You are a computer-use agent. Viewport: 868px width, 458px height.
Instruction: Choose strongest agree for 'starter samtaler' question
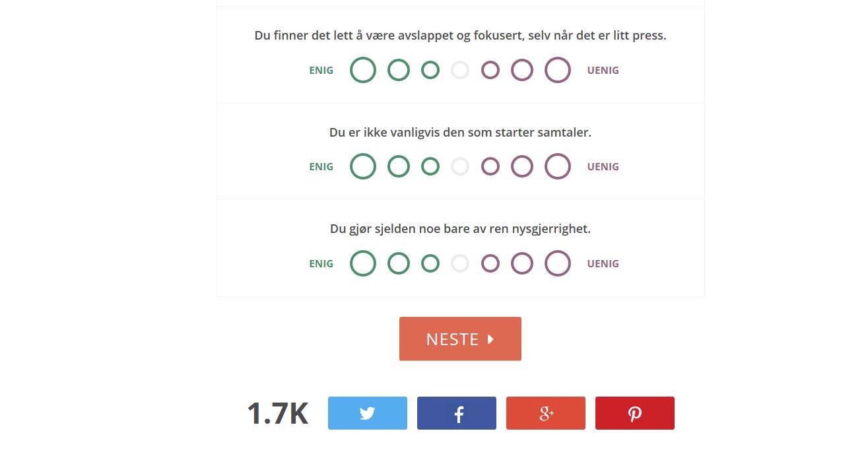click(363, 166)
